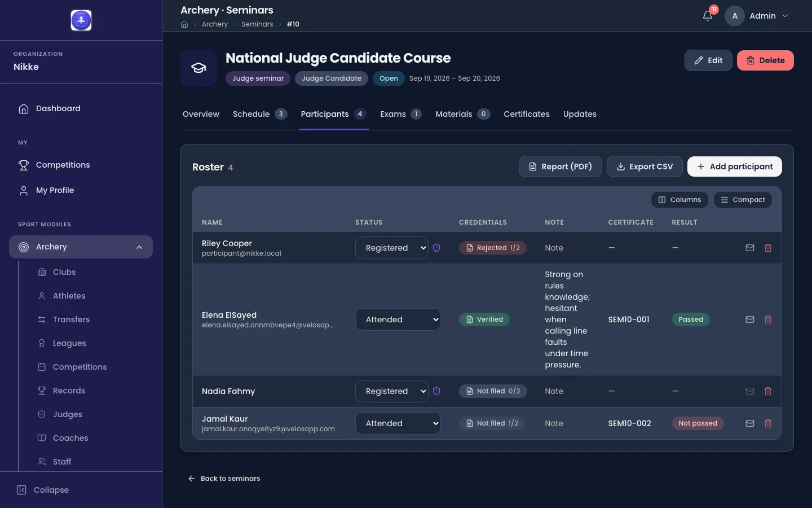The height and width of the screenshot is (508, 812).
Task: Click the Nikke app logo
Action: [x=81, y=20]
